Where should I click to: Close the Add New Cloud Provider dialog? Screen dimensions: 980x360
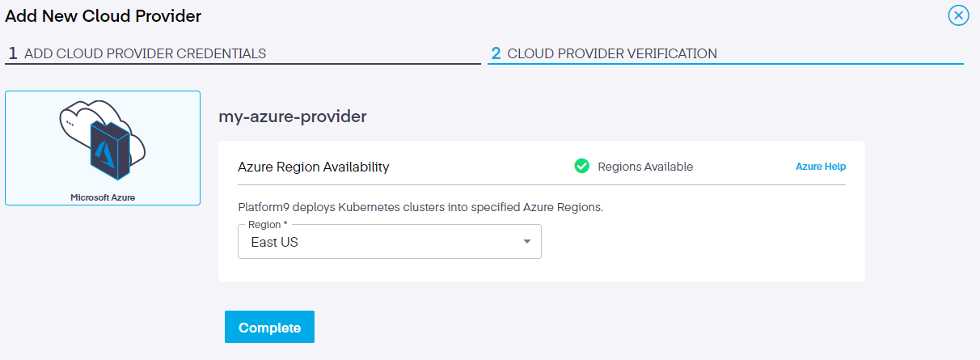[958, 15]
